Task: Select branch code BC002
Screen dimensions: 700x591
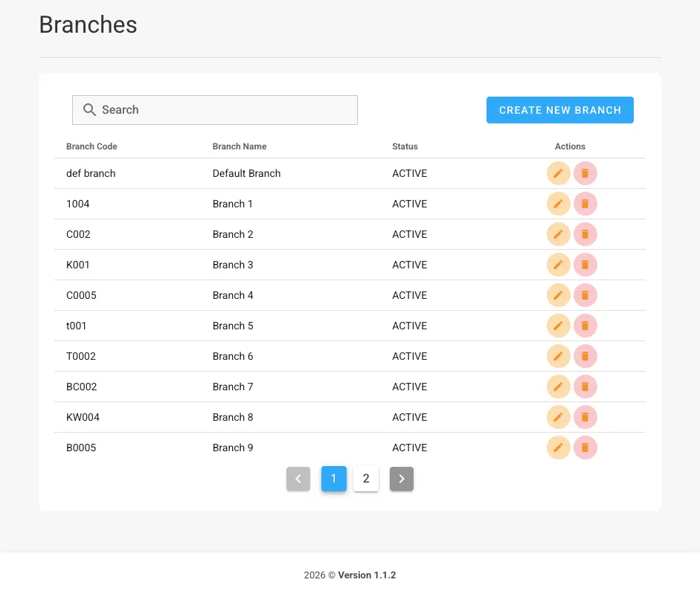Action: coord(81,387)
